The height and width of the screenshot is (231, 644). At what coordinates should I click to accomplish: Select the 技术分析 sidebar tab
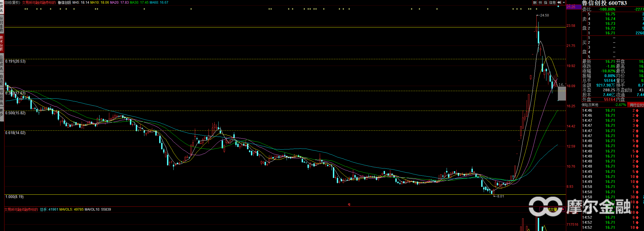[2, 43]
